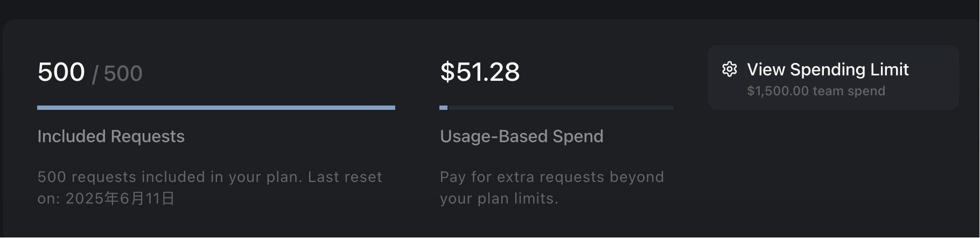Click the gear icon beside View Spending Limit

tap(729, 69)
